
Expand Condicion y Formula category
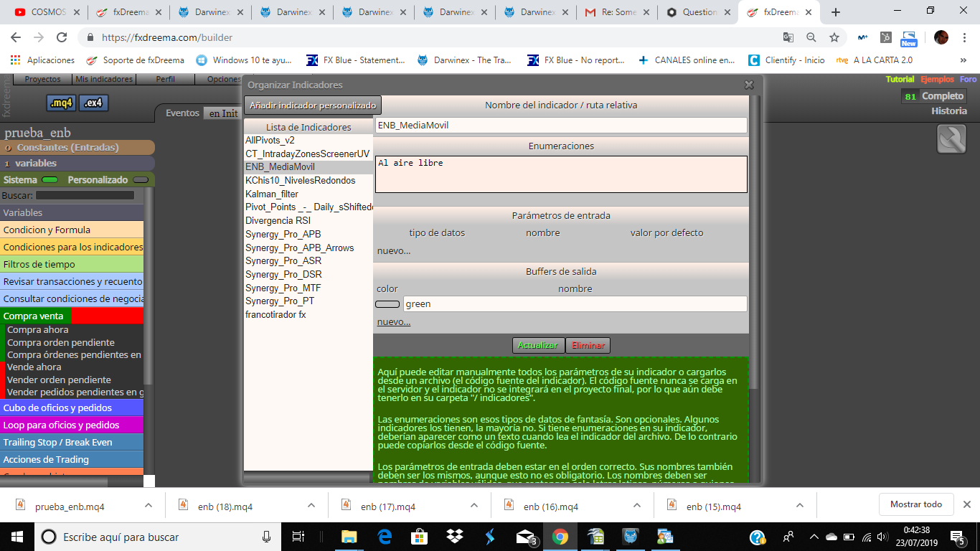tap(72, 230)
